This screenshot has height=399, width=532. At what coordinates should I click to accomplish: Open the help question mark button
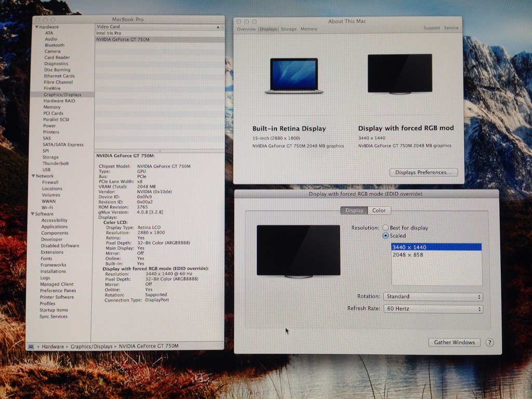pos(489,342)
